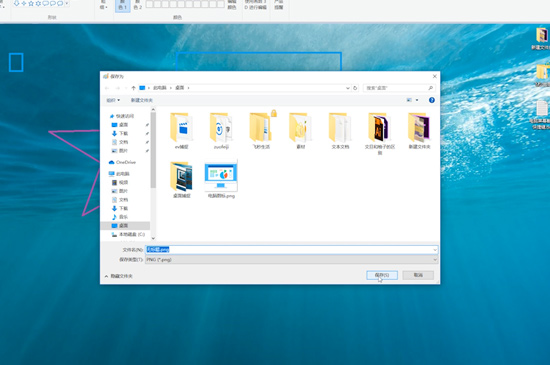The width and height of the screenshot is (550, 365).
Task: Open top desktop folder icon at right edge
Action: pyautogui.click(x=542, y=39)
